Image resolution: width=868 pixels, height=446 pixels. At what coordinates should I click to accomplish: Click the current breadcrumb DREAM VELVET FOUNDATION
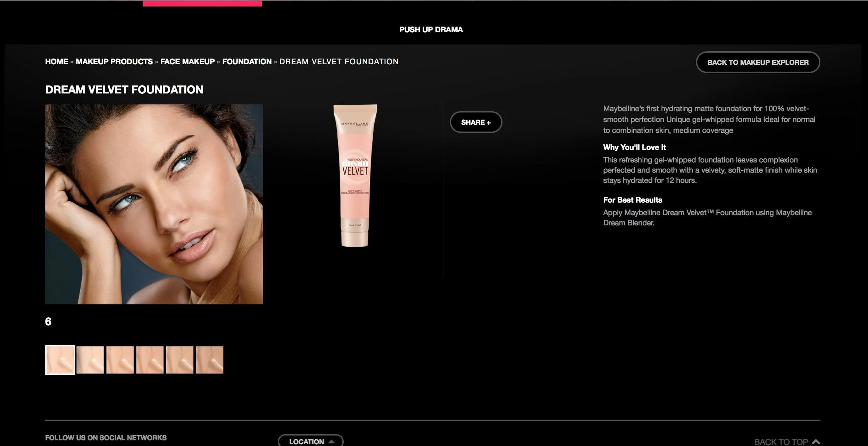pos(339,61)
